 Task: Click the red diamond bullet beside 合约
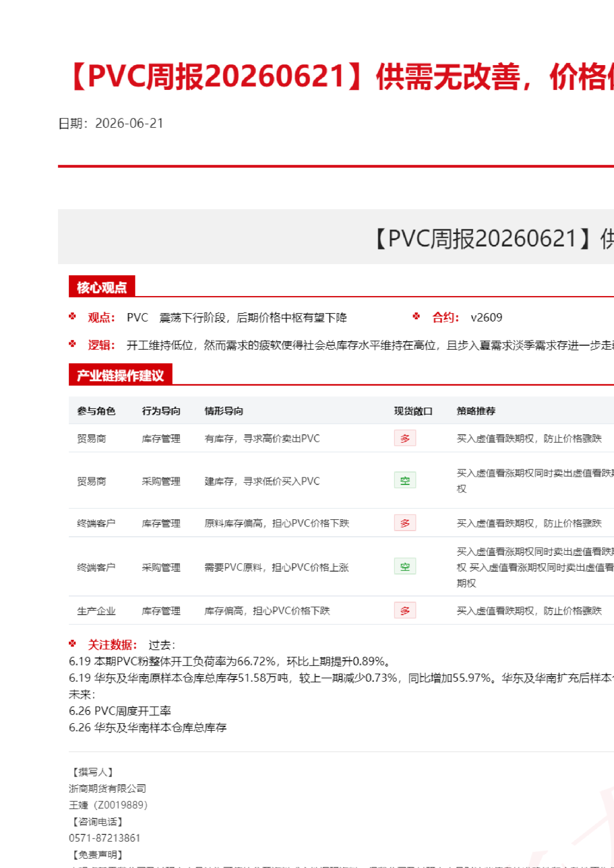pyautogui.click(x=416, y=316)
